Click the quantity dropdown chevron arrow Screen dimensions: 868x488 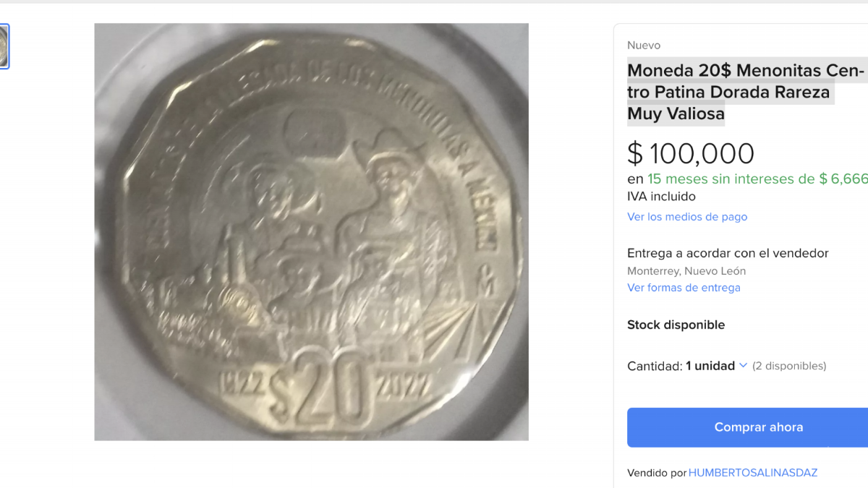click(x=743, y=366)
